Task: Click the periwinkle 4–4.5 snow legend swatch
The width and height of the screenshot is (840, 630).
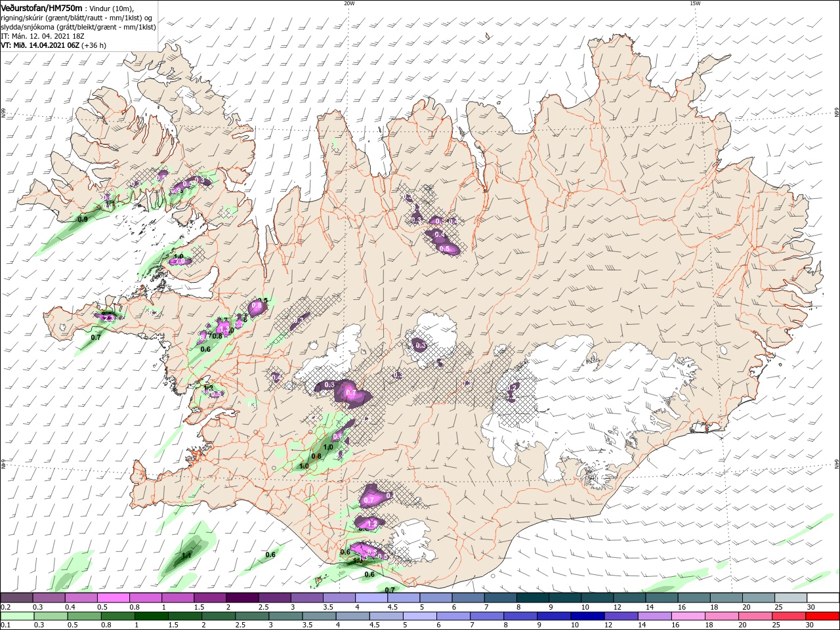Action: pyautogui.click(x=371, y=598)
